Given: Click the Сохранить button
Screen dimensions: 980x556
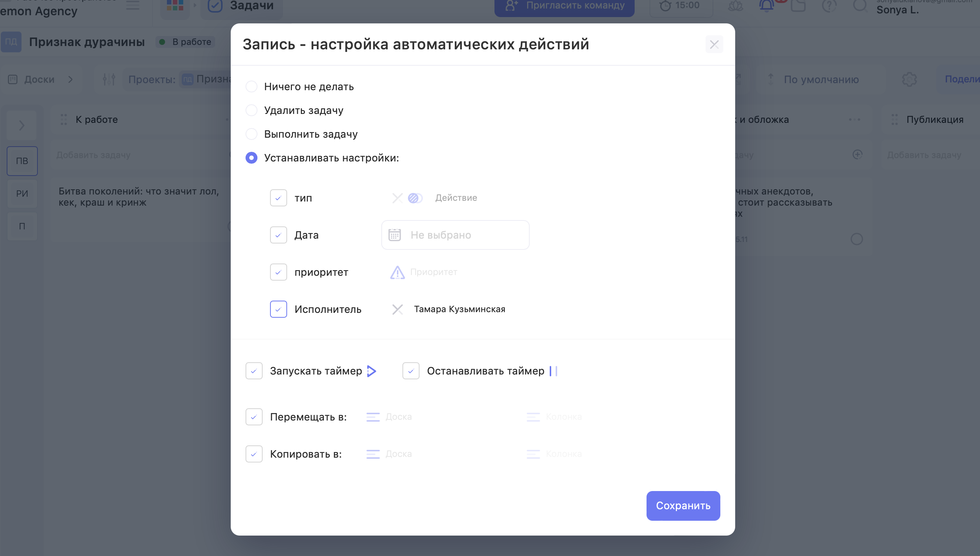Looking at the screenshot, I should (x=683, y=506).
